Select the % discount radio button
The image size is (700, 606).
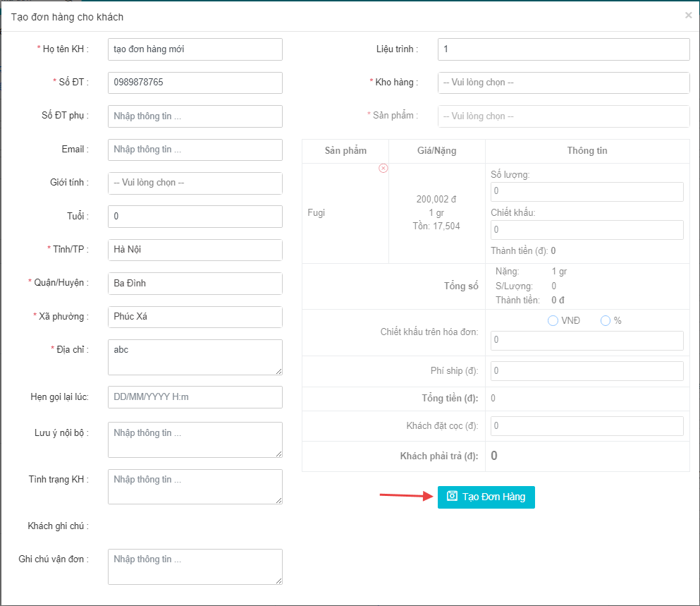tap(605, 321)
